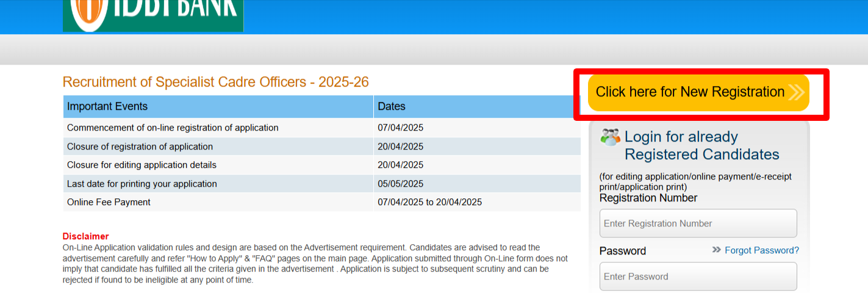This screenshot has height=293, width=868.
Task: Click the 07/04/2025 to 20/04/2025 date range
Action: pyautogui.click(x=429, y=202)
